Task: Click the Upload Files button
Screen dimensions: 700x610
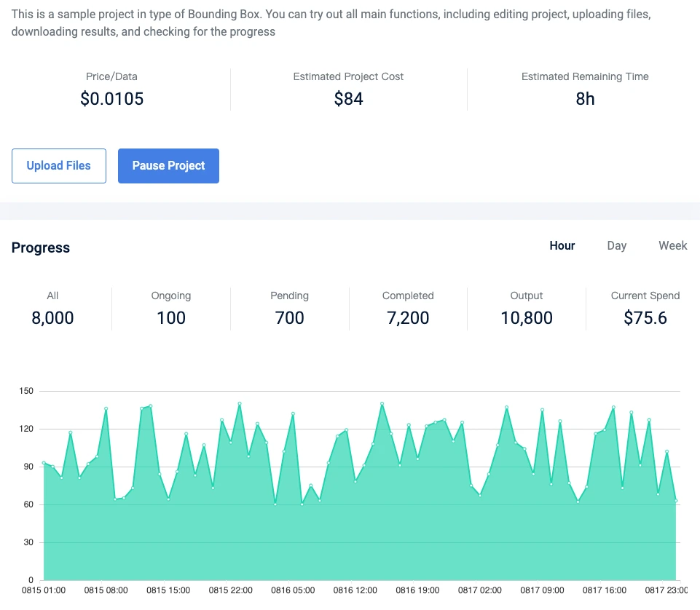Action: 59,166
